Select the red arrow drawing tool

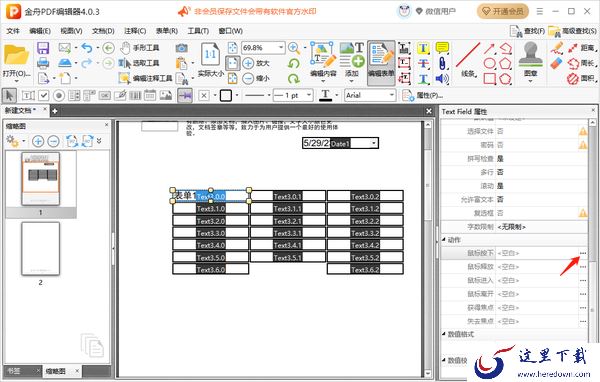point(489,48)
